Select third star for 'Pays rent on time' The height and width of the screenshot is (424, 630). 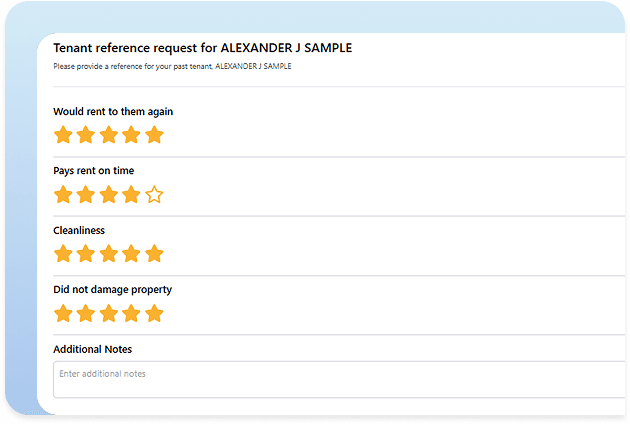tap(108, 195)
